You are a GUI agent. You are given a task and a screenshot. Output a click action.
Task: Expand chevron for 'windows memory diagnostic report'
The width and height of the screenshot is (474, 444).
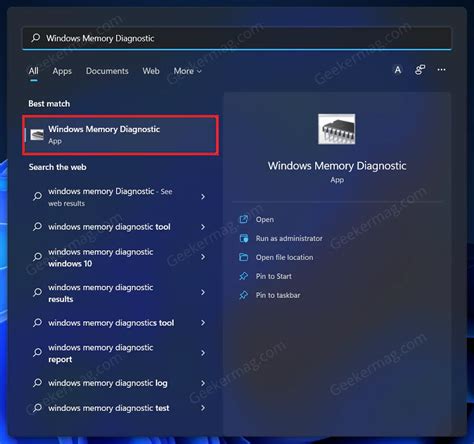pos(203,353)
